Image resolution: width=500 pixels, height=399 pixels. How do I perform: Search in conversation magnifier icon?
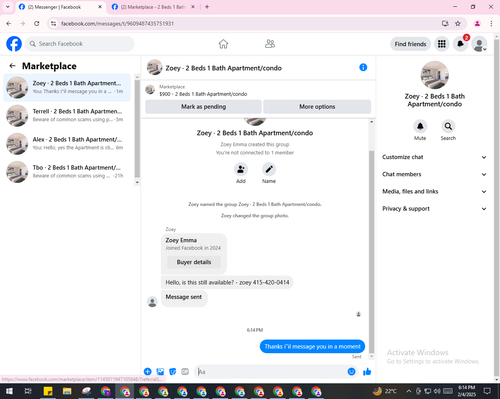tap(448, 126)
